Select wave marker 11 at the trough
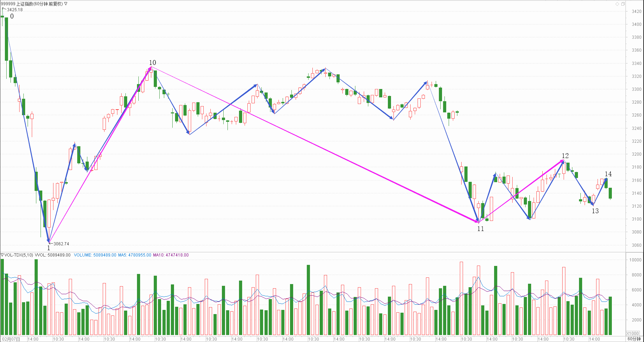 tap(480, 229)
